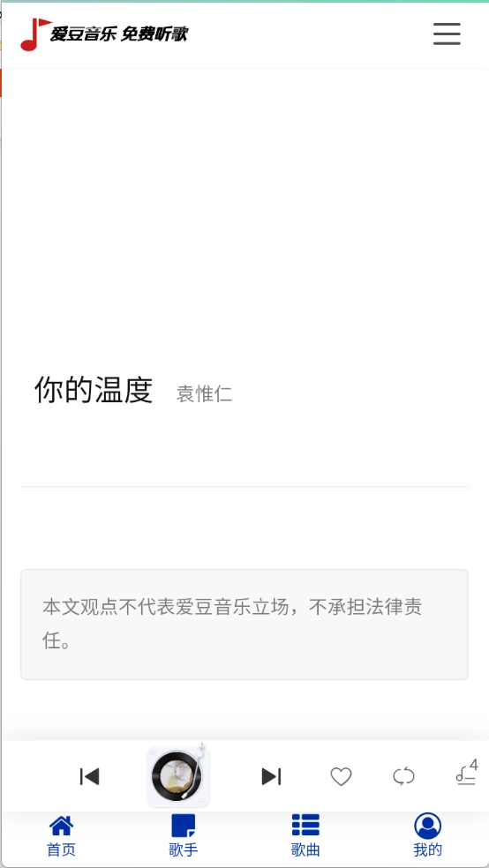Select the song title 你的温度
Image resolution: width=489 pixels, height=868 pixels.
tap(94, 390)
